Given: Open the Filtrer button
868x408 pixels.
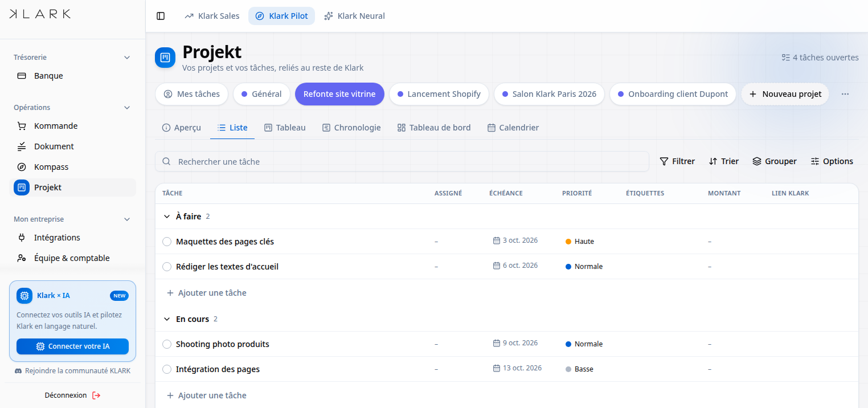Looking at the screenshot, I should (677, 161).
